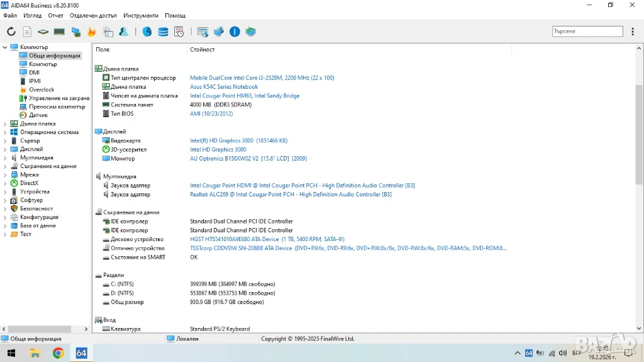This screenshot has height=362, width=644.
Task: Click the CPU chip toolbar icon
Action: 43,31
